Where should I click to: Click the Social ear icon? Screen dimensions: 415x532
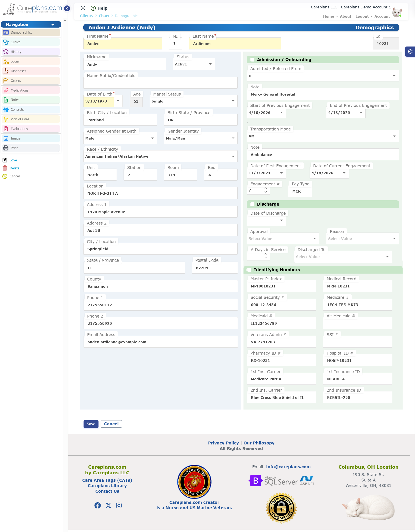[6, 61]
